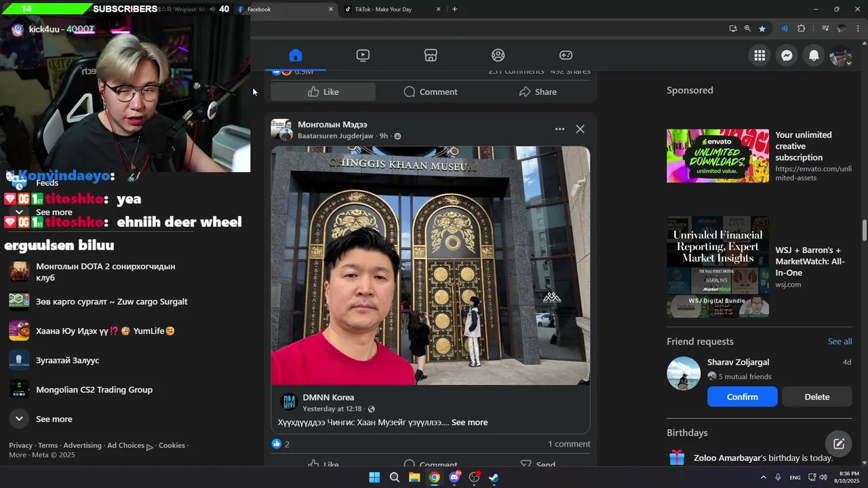Click the install app icon in address bar
The width and height of the screenshot is (868, 488).
[x=733, y=28]
